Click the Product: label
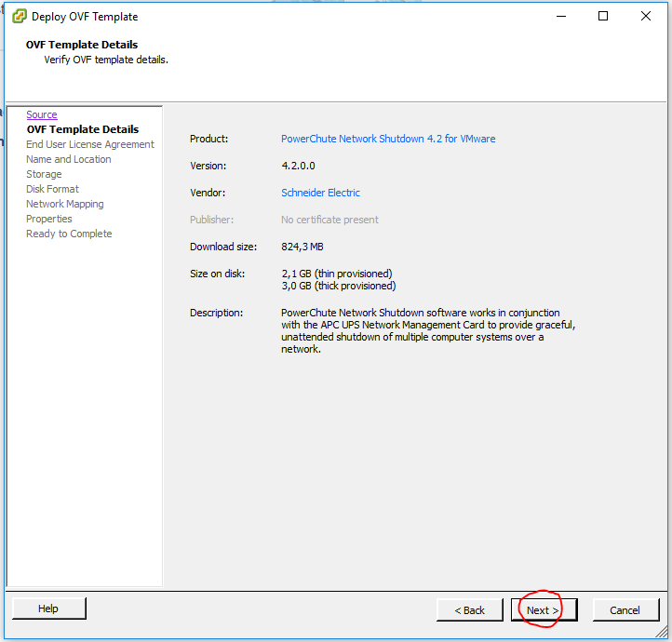Screen dimensions: 672x642 pyautogui.click(x=208, y=139)
